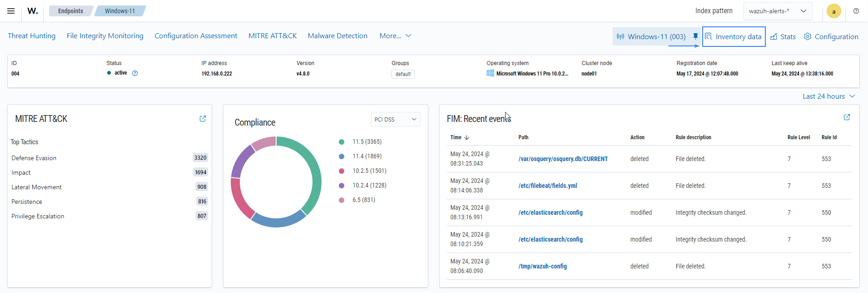Open the user avatar menu

tap(834, 11)
